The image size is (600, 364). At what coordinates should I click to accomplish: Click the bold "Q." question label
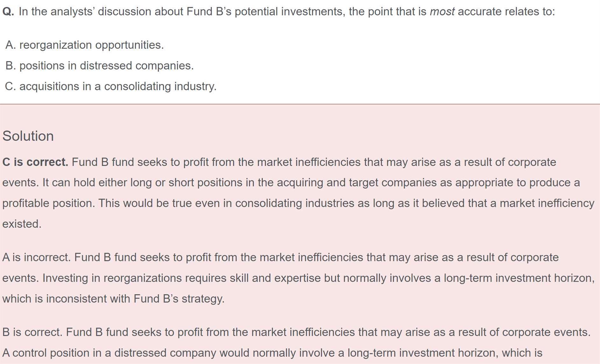pos(8,12)
